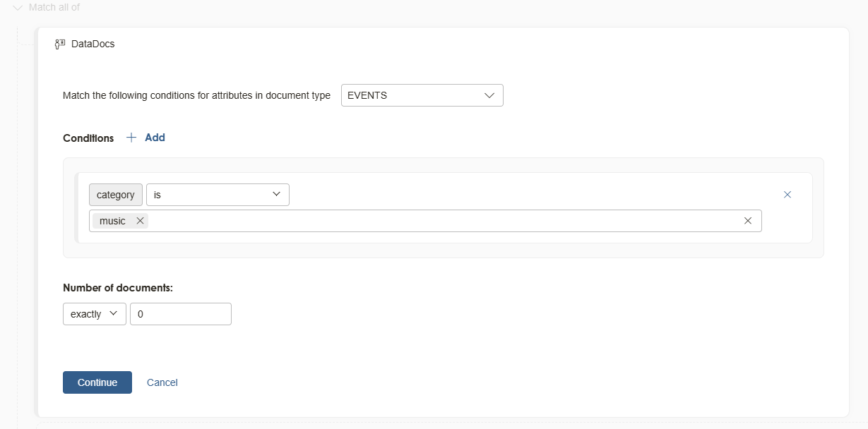Click the values field next to the music tag
Image resolution: width=868 pixels, height=429 pixels.
pos(424,220)
